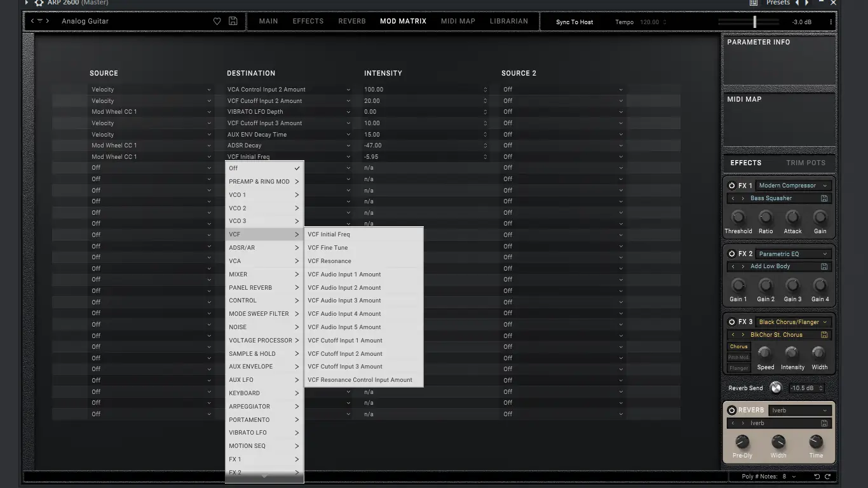The width and height of the screenshot is (868, 488).
Task: Click the Reverb Time knob
Action: [816, 442]
